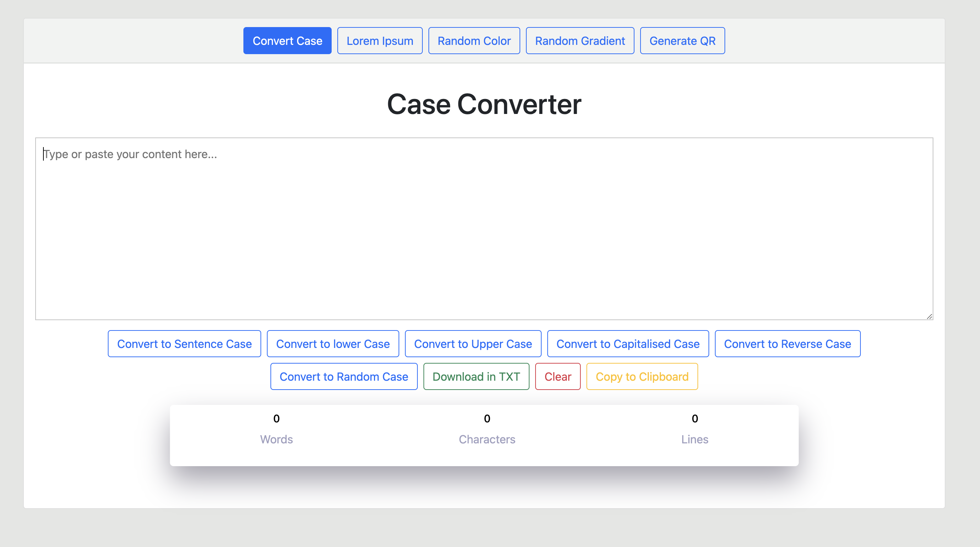Click the textarea resize handle corner
Screen dimensions: 980x547
tap(929, 316)
